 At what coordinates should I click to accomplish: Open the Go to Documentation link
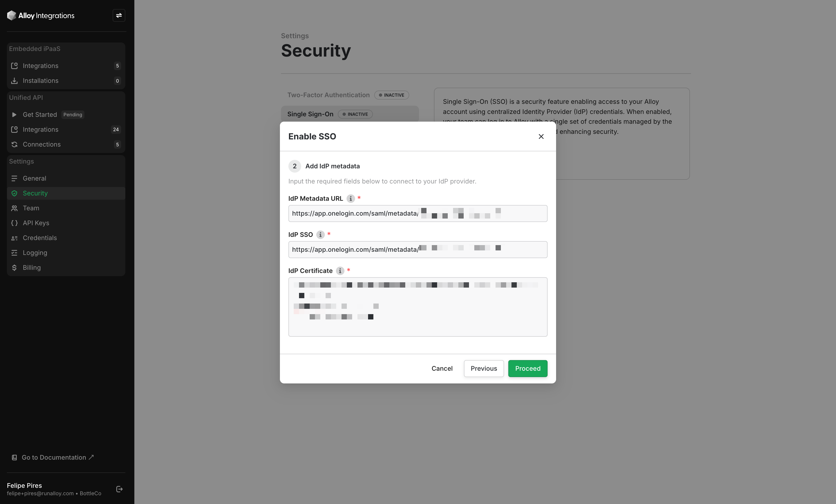pos(54,458)
